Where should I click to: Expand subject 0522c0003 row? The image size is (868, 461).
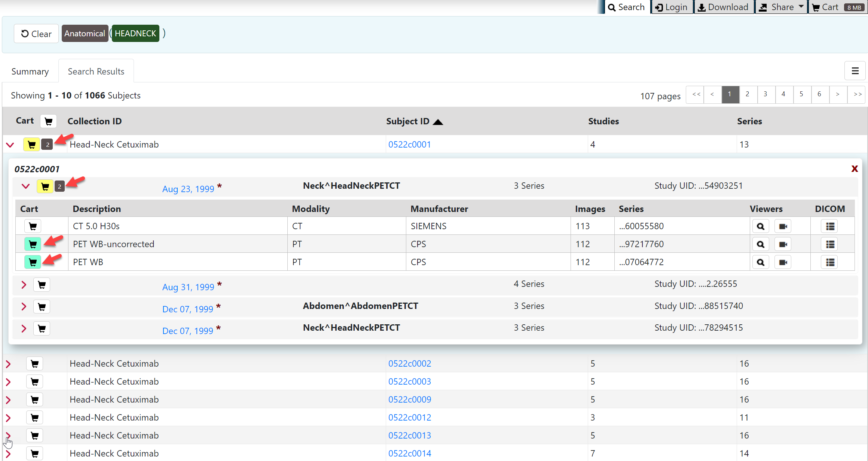click(8, 382)
